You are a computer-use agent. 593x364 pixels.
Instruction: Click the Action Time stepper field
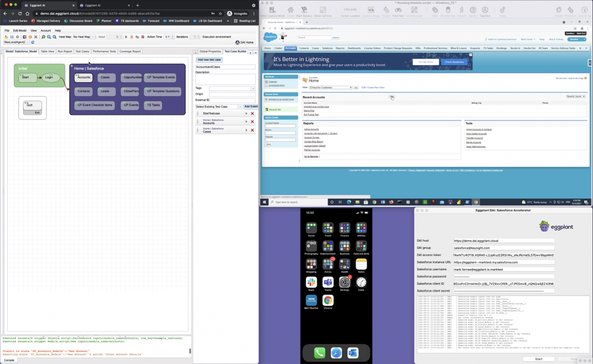pos(169,37)
